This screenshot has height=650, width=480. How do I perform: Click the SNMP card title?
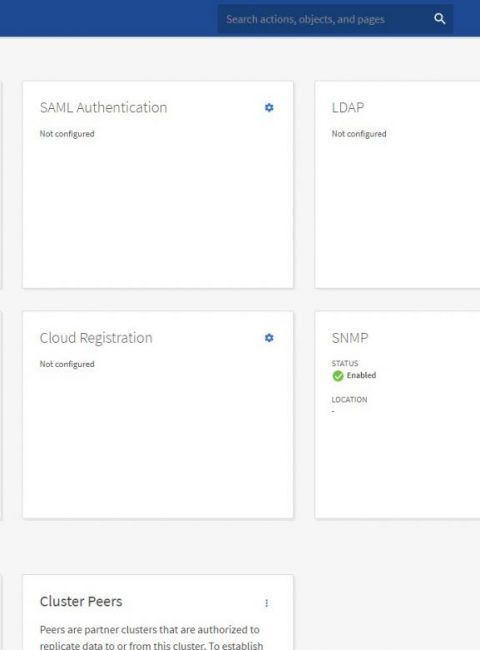350,338
